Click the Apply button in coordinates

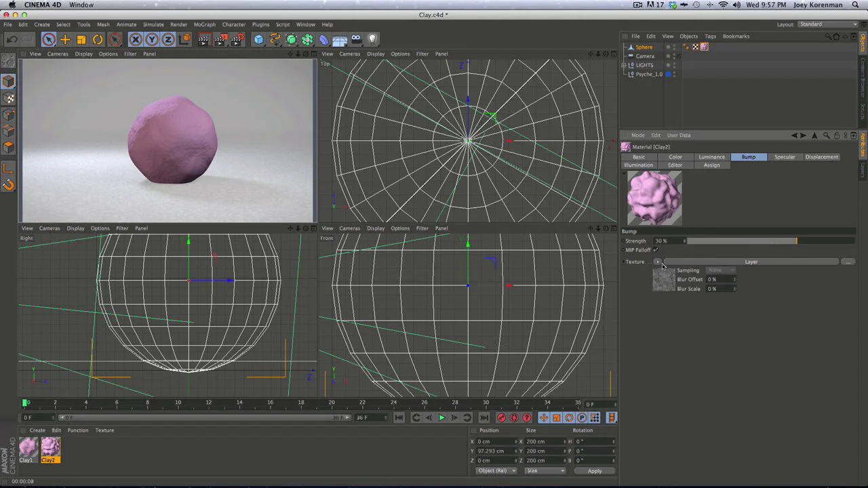[595, 470]
